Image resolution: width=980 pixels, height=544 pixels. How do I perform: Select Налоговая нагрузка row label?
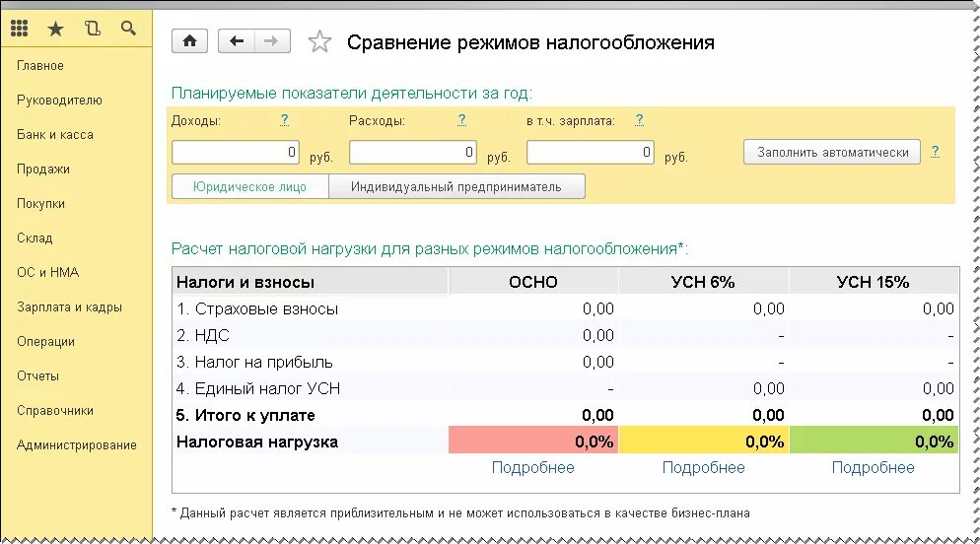tap(257, 442)
